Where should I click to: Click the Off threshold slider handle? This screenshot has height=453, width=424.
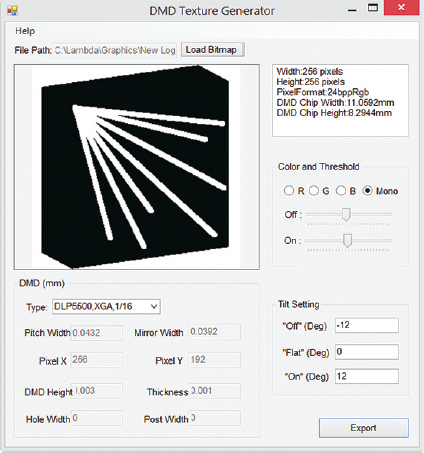click(346, 215)
